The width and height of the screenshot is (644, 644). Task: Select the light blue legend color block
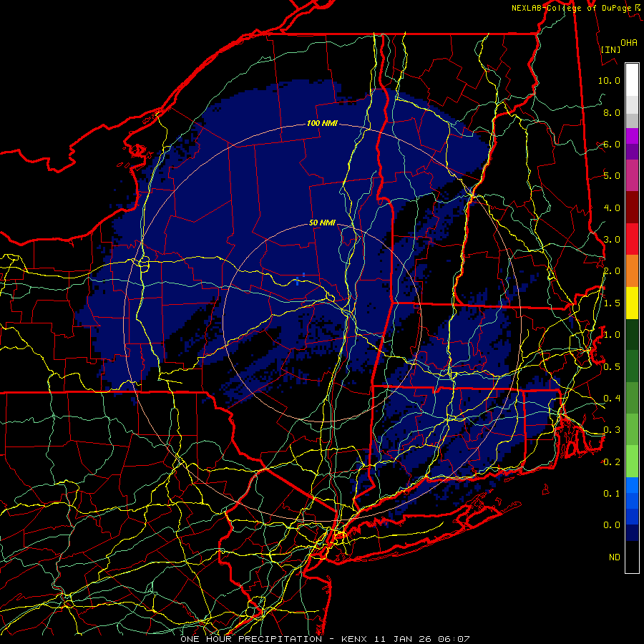coord(632,485)
